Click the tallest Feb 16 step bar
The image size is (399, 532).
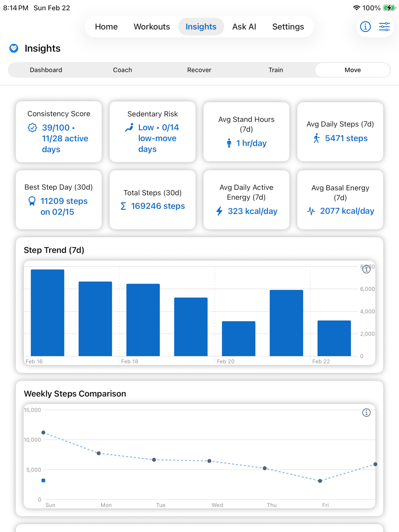pos(47,312)
